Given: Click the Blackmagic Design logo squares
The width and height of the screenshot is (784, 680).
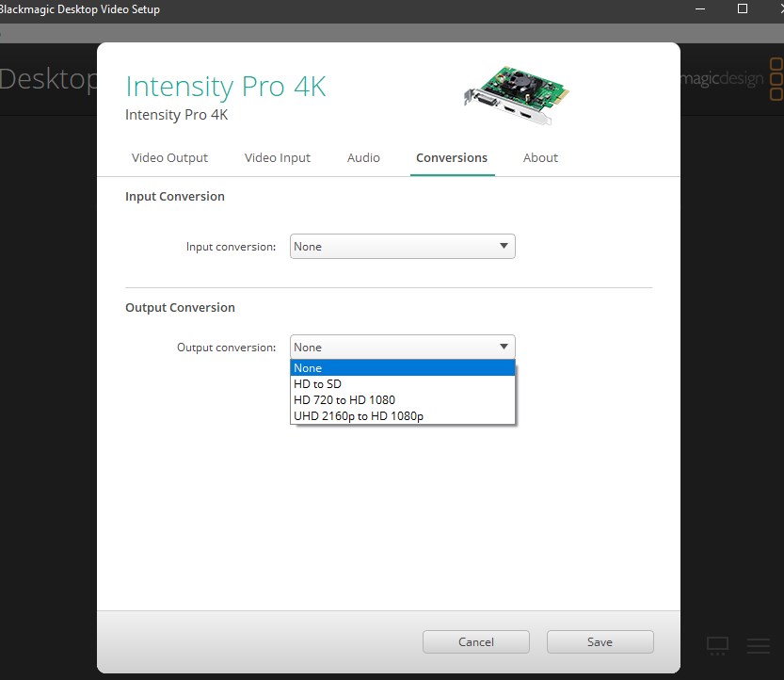Looking at the screenshot, I should click(776, 79).
